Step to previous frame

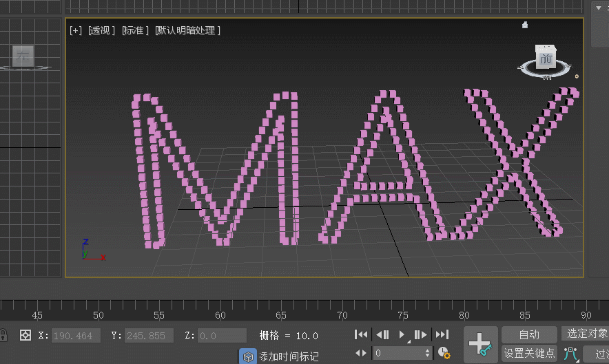(x=382, y=334)
